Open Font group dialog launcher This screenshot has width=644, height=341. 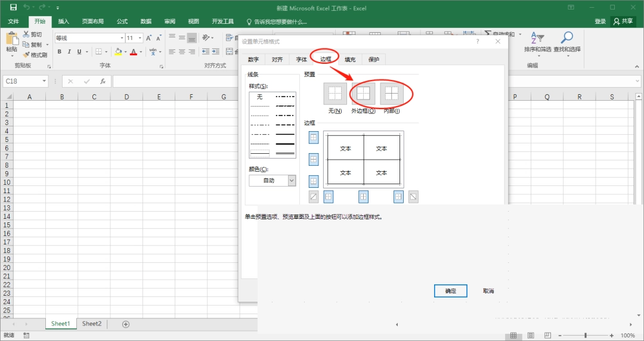coord(162,66)
